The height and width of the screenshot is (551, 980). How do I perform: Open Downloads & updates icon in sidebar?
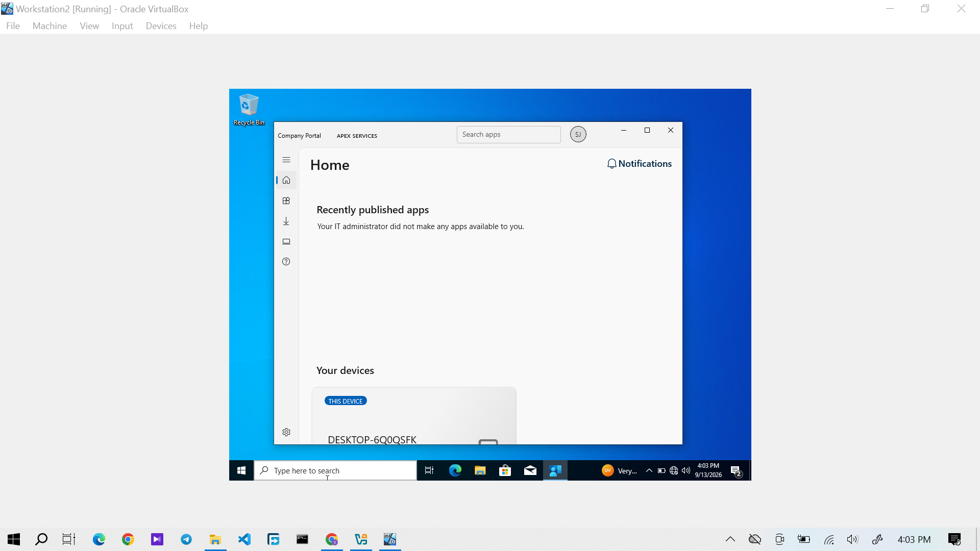pyautogui.click(x=286, y=221)
